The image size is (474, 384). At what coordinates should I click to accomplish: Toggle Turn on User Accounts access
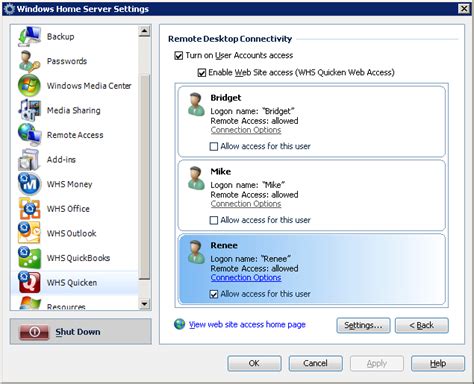(179, 55)
